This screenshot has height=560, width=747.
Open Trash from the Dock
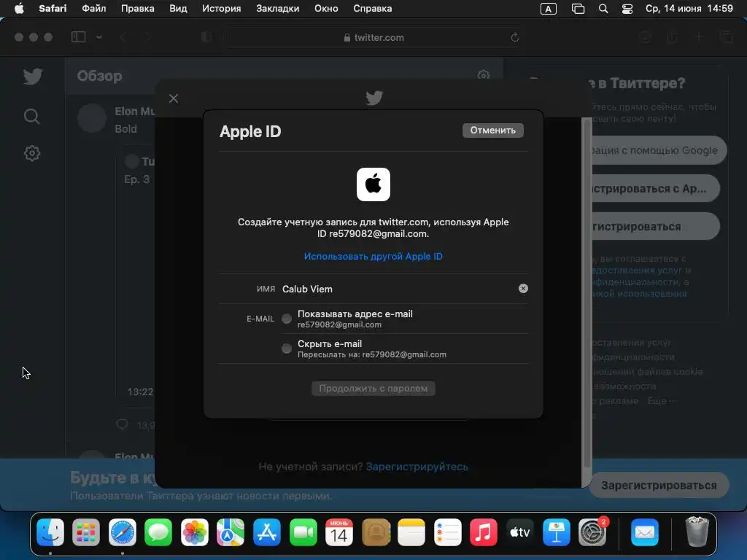point(697,532)
